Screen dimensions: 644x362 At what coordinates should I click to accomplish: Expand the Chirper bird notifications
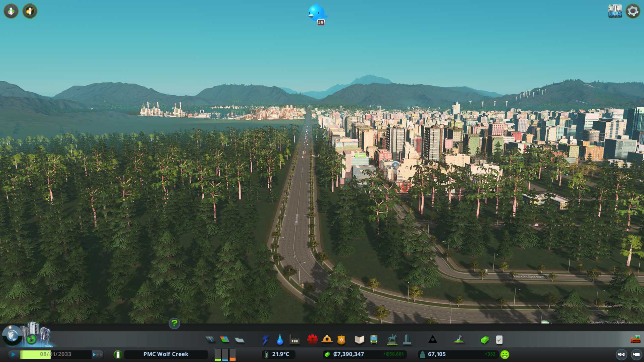point(316,13)
